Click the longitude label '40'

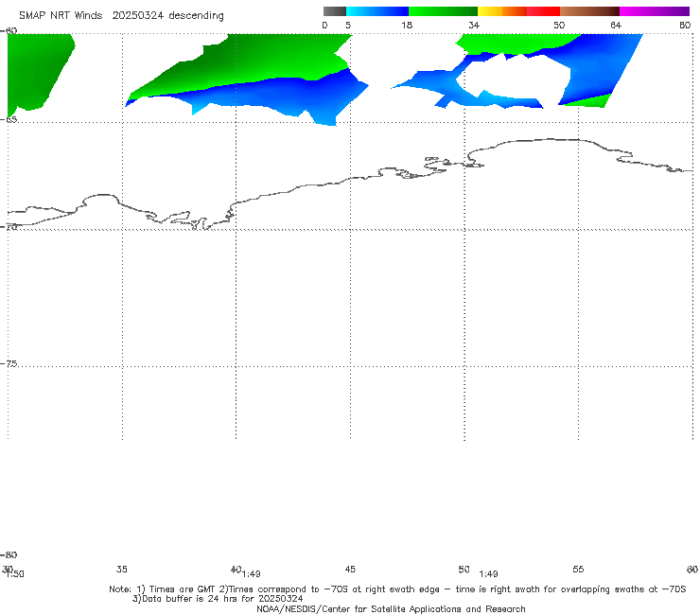(x=236, y=569)
